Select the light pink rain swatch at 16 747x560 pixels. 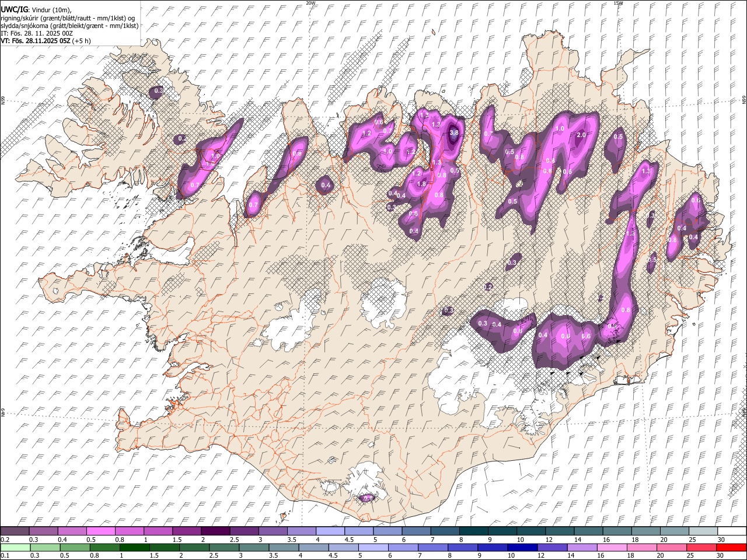click(611, 548)
